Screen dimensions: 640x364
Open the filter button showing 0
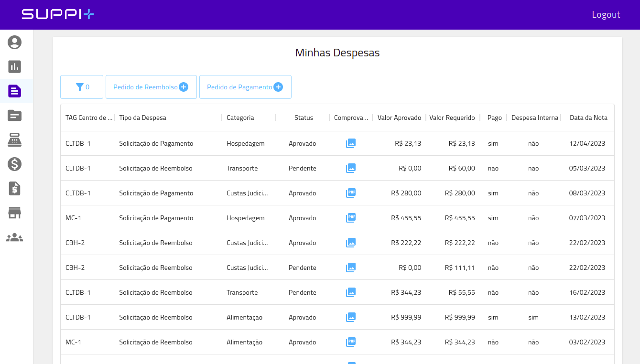click(82, 87)
